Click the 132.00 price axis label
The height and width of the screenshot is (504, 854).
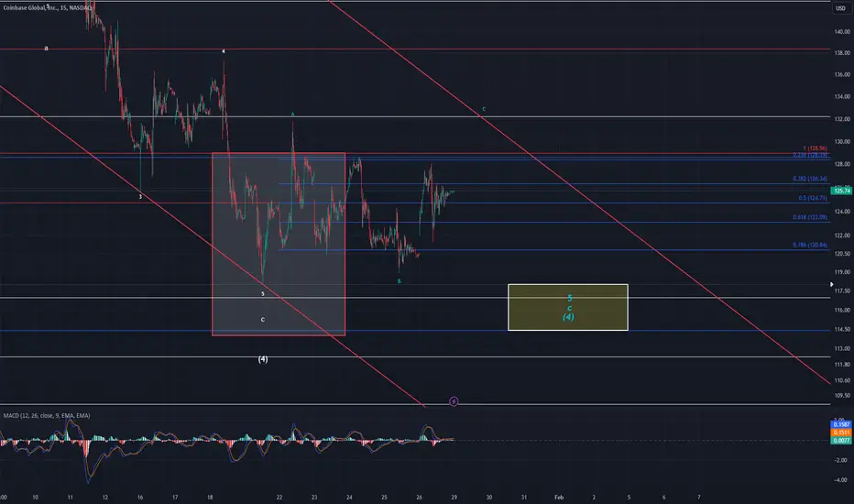coord(842,119)
